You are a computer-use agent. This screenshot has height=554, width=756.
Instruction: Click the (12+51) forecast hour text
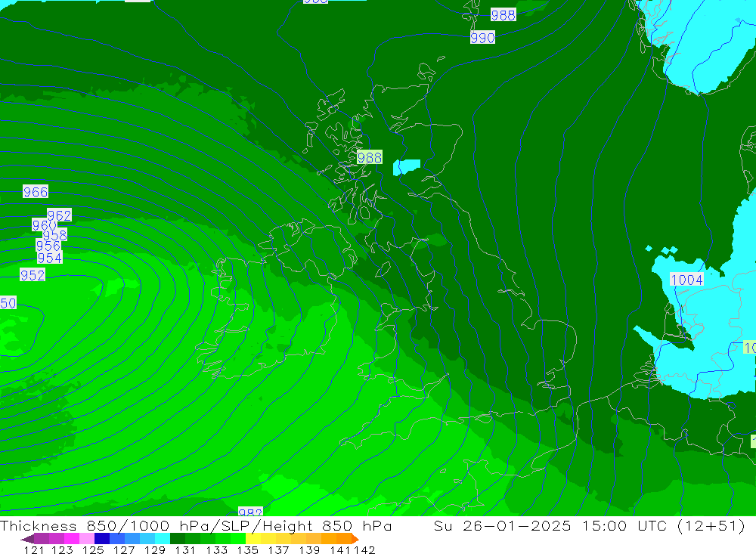coord(711,526)
